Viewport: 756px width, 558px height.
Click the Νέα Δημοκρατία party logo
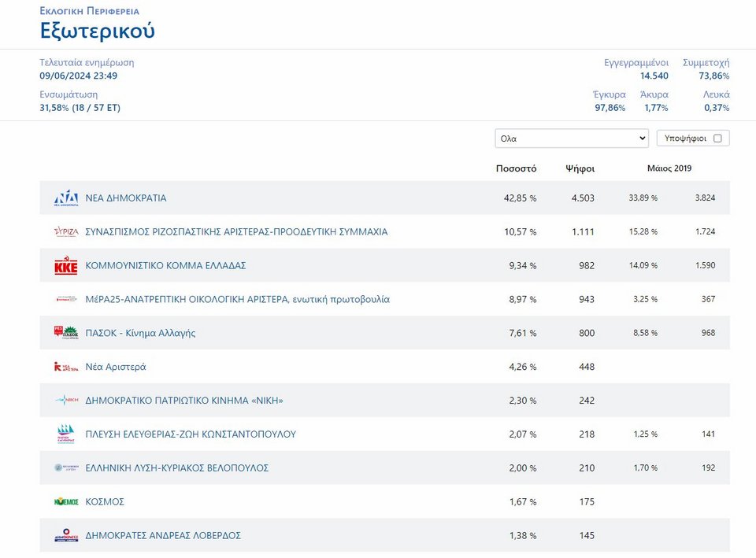(x=66, y=198)
